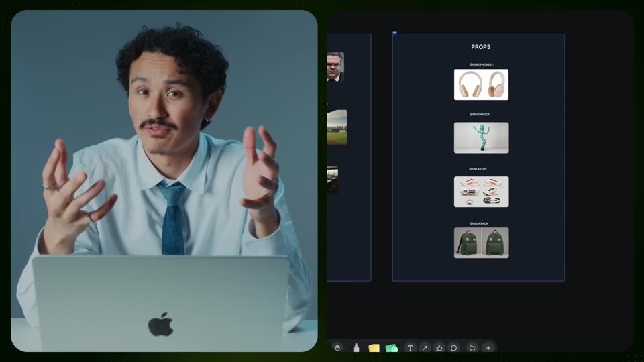Click the blue frame handle above PROPS

click(394, 32)
